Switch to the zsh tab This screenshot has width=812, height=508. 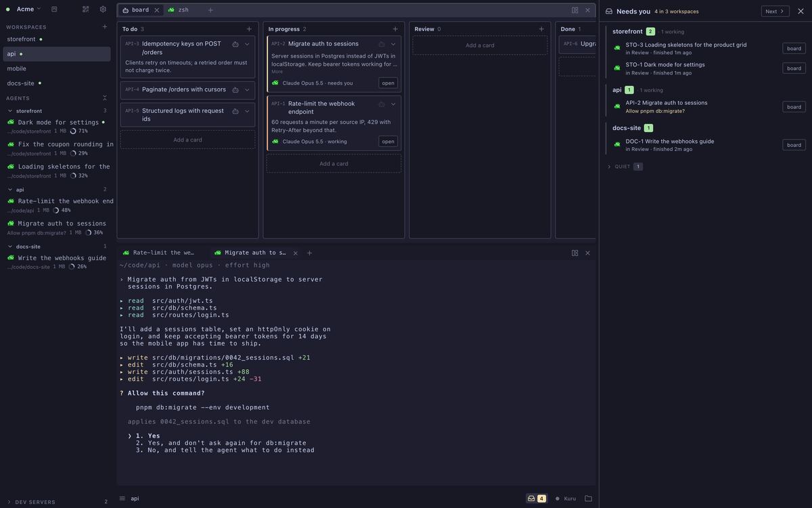pos(179,10)
